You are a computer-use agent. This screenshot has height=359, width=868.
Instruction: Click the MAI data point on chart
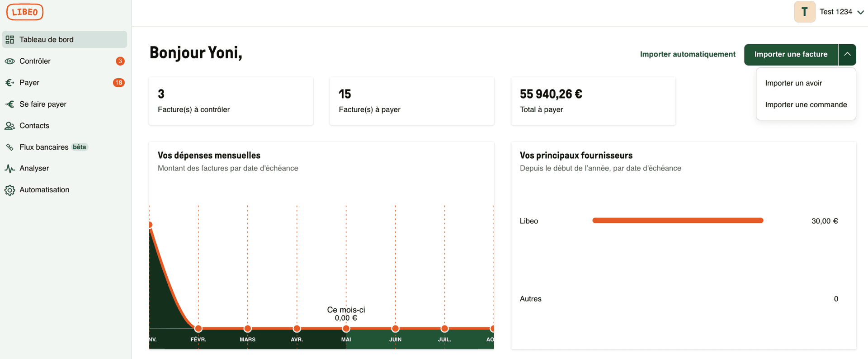pos(346,329)
